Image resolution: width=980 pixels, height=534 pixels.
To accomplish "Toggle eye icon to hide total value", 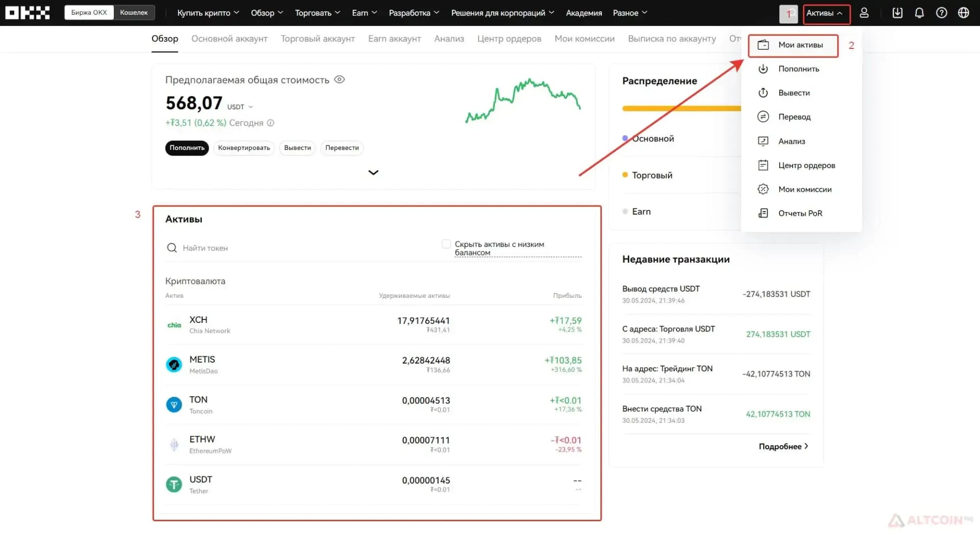I will point(339,80).
